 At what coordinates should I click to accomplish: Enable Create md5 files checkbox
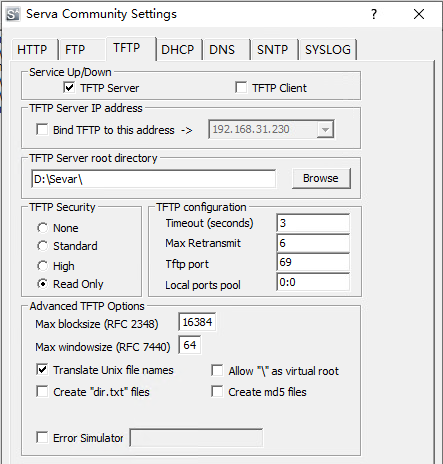(217, 391)
